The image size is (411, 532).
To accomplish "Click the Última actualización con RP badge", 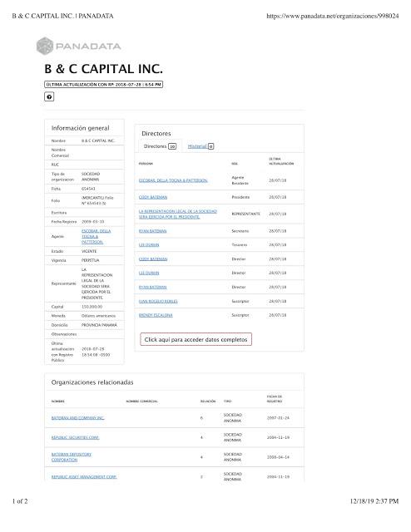I will [x=104, y=85].
